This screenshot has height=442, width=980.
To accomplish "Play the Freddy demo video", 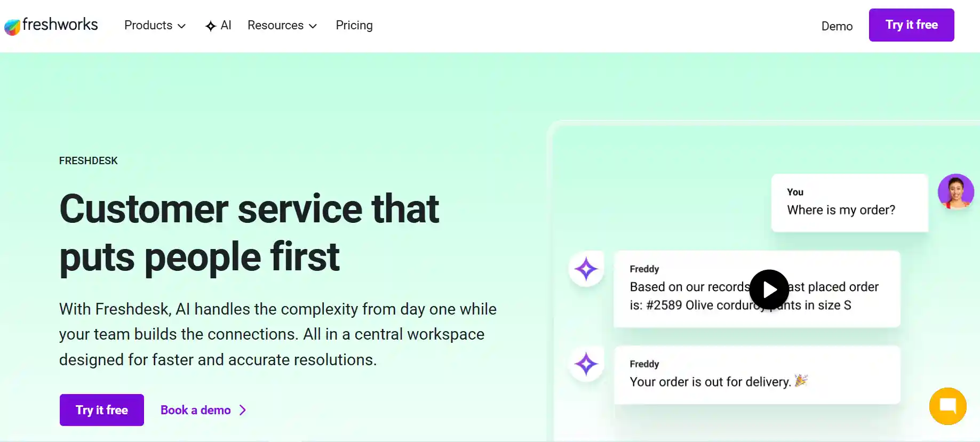I will pyautogui.click(x=769, y=290).
